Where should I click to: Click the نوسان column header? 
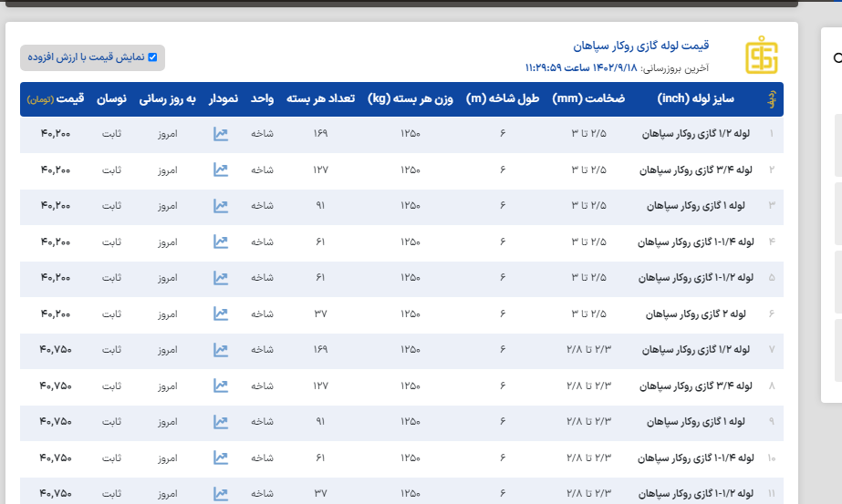[111, 98]
